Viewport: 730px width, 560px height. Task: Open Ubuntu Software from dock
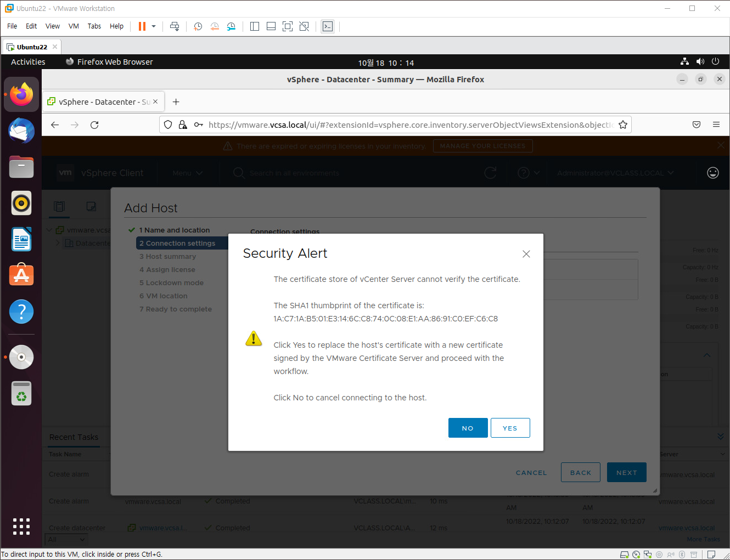(x=21, y=275)
